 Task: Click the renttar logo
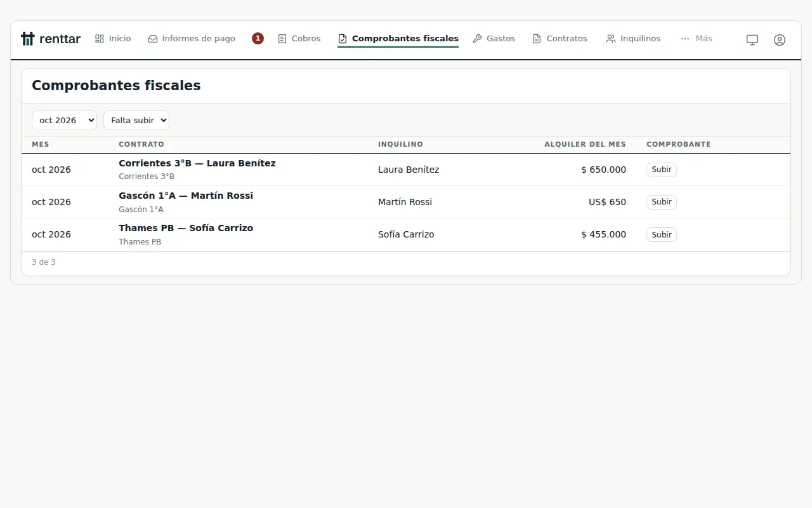51,39
